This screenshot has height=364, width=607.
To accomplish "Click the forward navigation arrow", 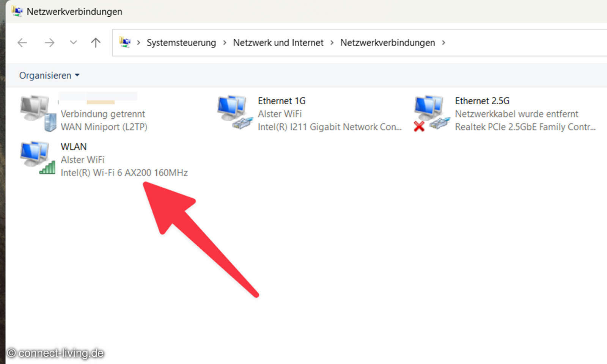I will coord(49,42).
